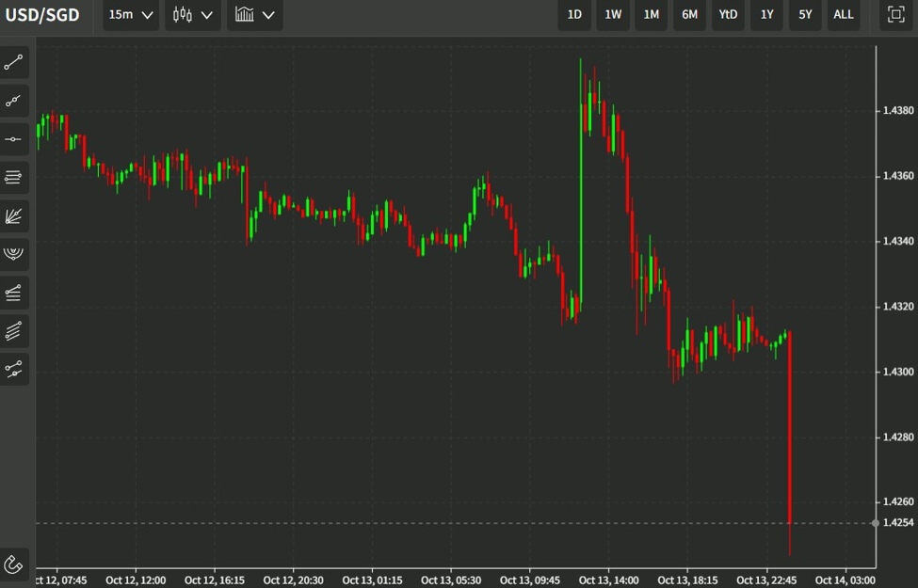Select the Fibonacci arcs tool
Viewport: 918px width, 588px height.
[14, 253]
